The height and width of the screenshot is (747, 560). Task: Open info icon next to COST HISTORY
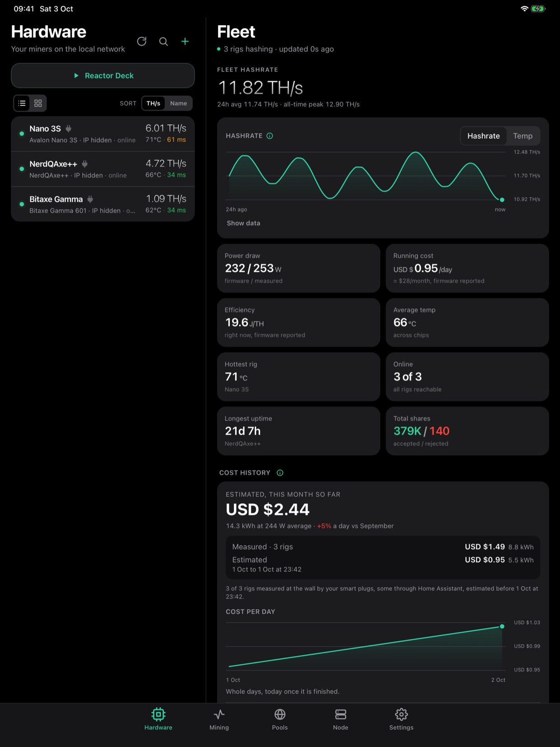(280, 473)
